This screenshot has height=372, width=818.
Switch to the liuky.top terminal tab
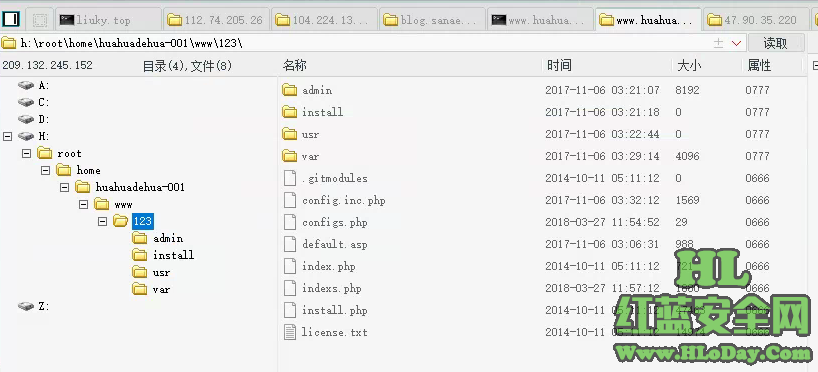pos(108,20)
